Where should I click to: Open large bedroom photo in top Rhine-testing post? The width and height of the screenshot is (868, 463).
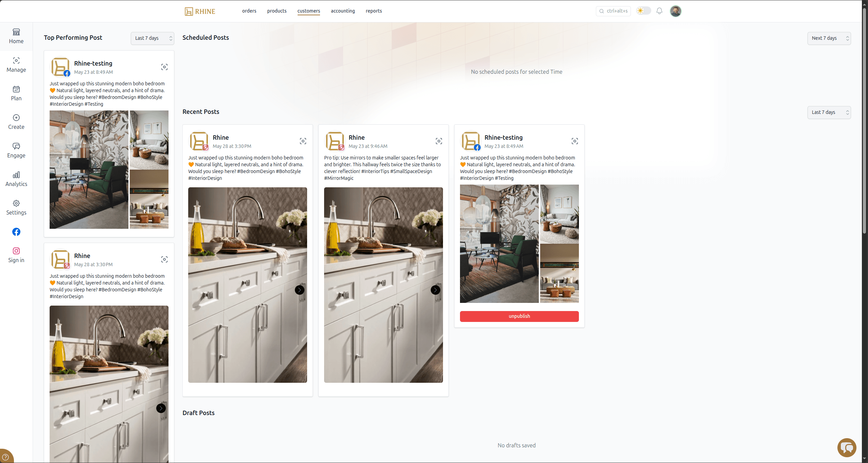point(89,170)
